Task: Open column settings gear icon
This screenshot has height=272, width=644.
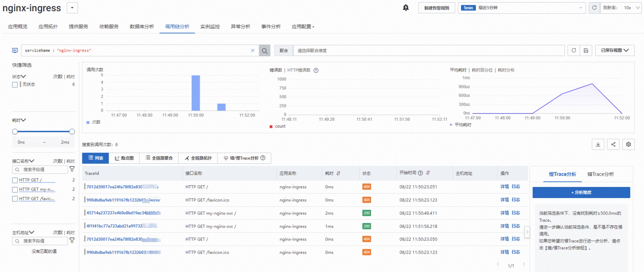Action: tap(628, 144)
